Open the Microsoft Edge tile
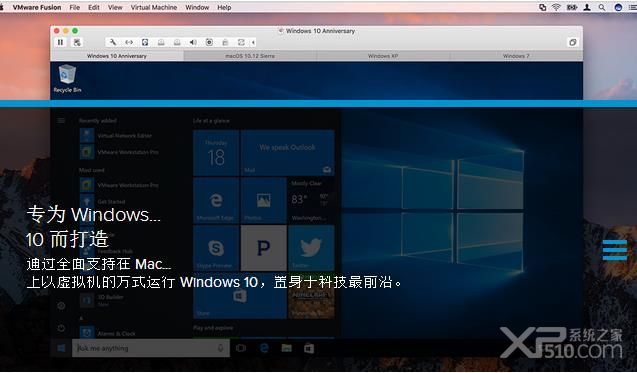The height and width of the screenshot is (373, 637). coord(216,201)
